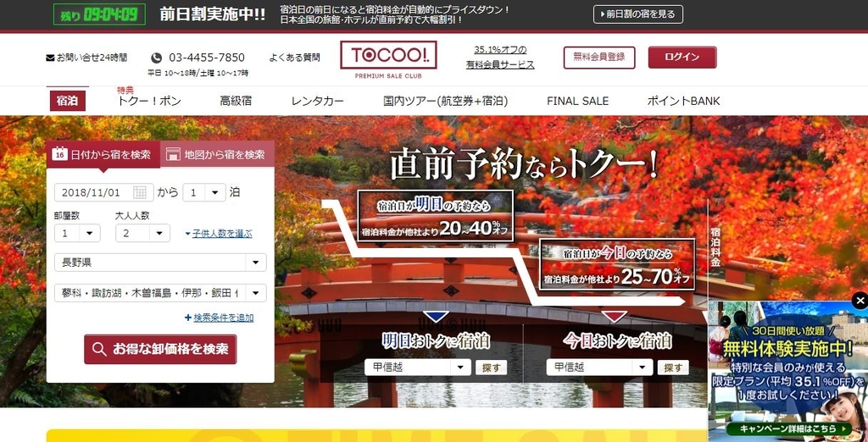
Task: Open 35.1%オフの有料会員サービス link
Action: pos(500,58)
